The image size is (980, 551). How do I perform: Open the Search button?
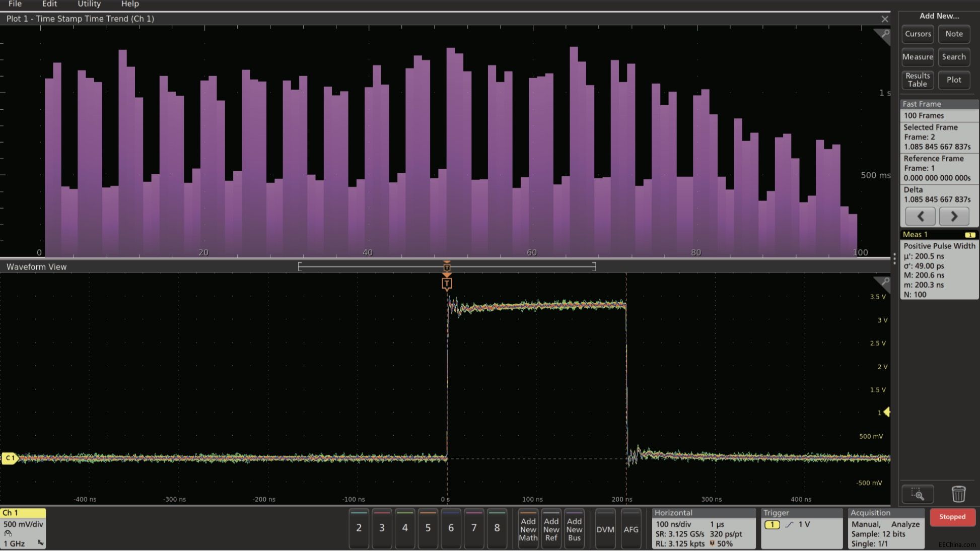954,57
